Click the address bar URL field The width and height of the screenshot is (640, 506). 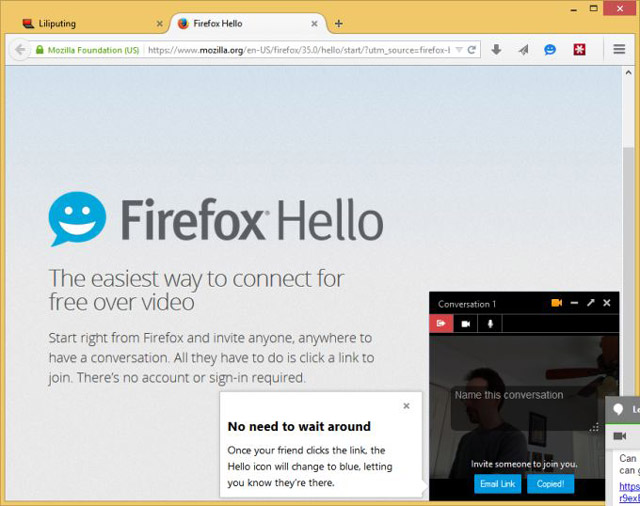pos(300,50)
